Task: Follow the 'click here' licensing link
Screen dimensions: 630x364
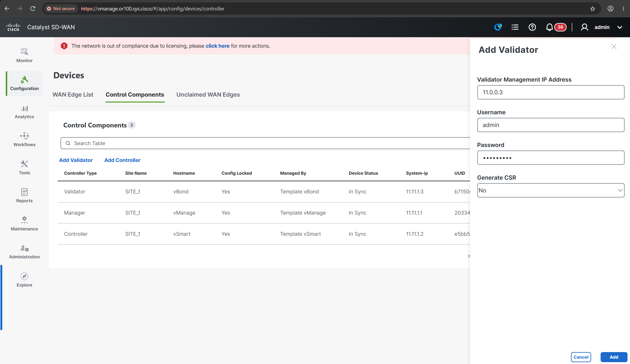Action: (218, 46)
